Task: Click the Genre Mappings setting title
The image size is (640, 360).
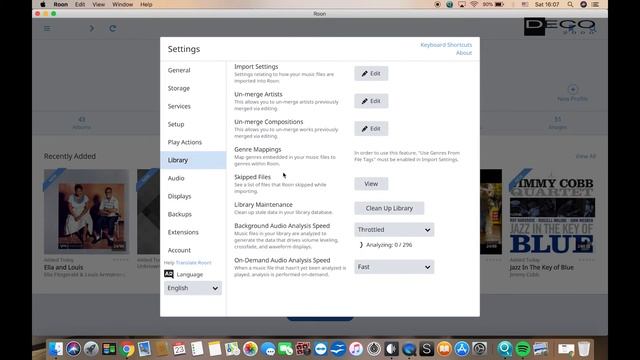Action: (258, 149)
